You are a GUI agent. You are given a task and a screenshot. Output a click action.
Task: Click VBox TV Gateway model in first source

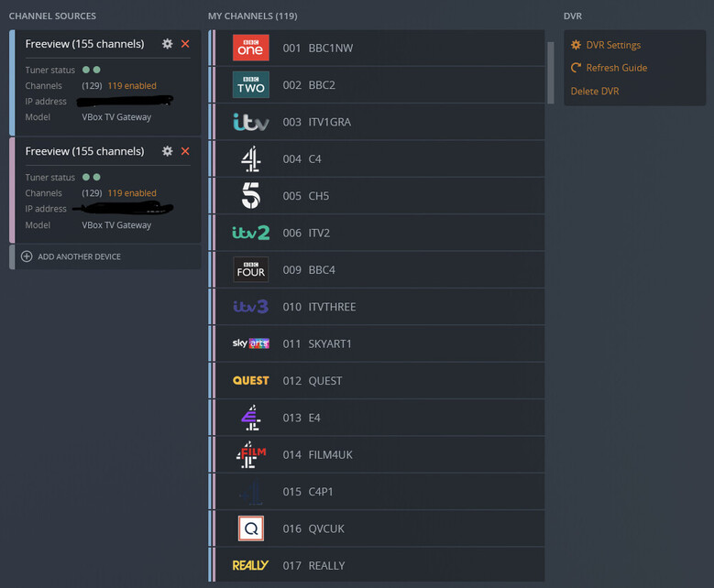116,117
